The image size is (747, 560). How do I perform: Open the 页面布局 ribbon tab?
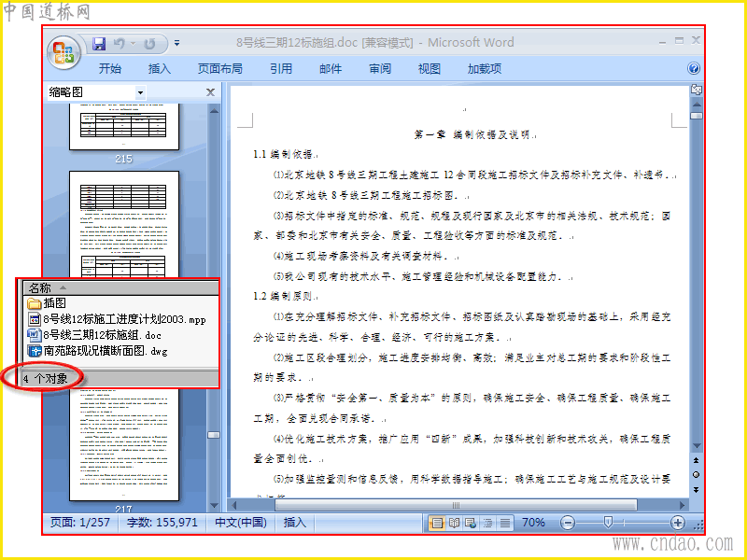219,68
